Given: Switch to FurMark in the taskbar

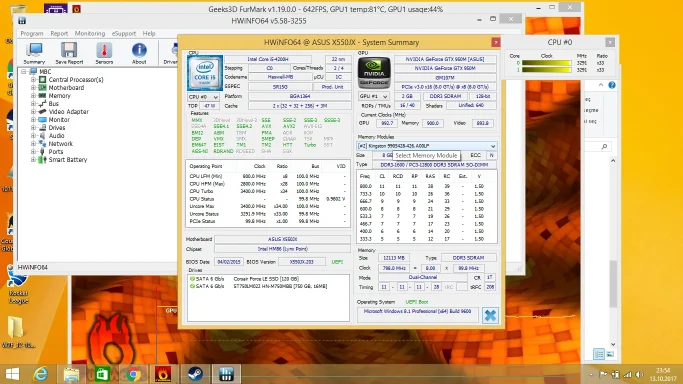Looking at the screenshot, I should [163, 374].
